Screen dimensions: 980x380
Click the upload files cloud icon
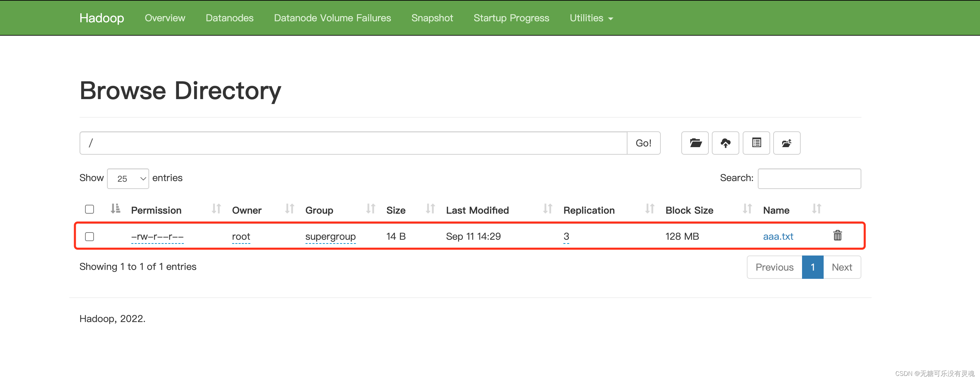point(725,143)
